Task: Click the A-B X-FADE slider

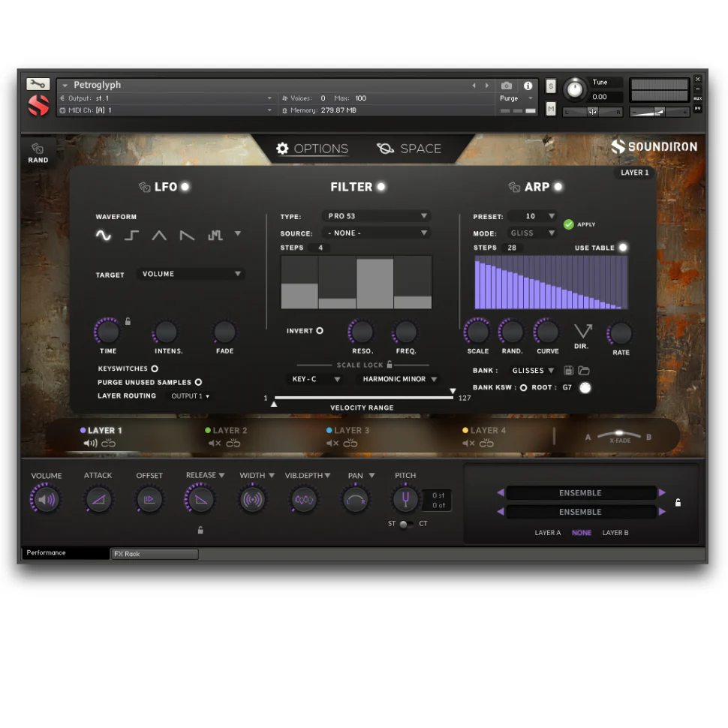Action: pos(619,434)
